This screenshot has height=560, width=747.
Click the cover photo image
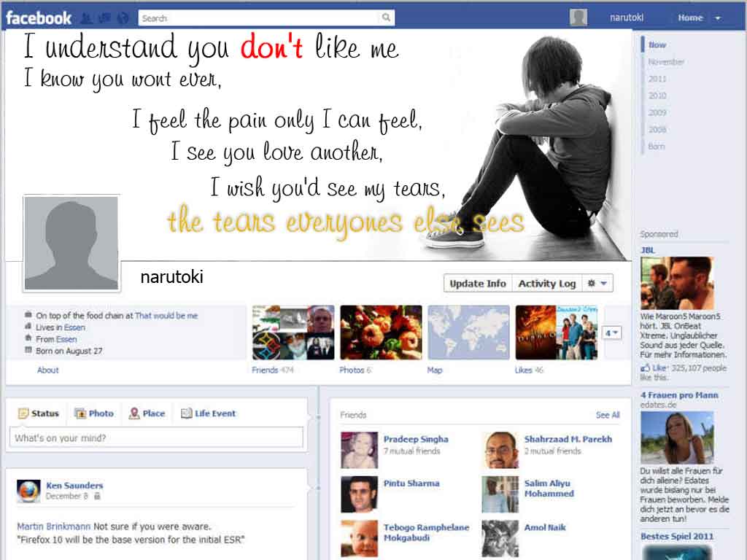[318, 145]
